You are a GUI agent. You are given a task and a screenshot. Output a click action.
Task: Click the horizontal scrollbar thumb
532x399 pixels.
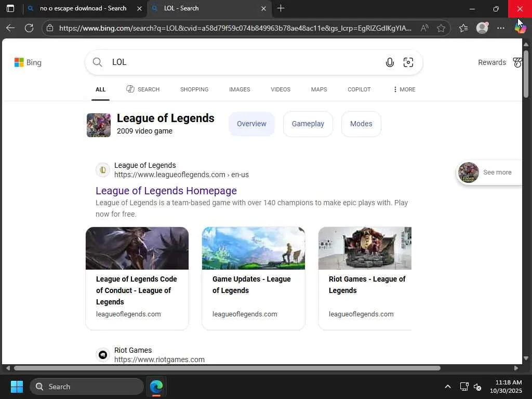point(228,368)
